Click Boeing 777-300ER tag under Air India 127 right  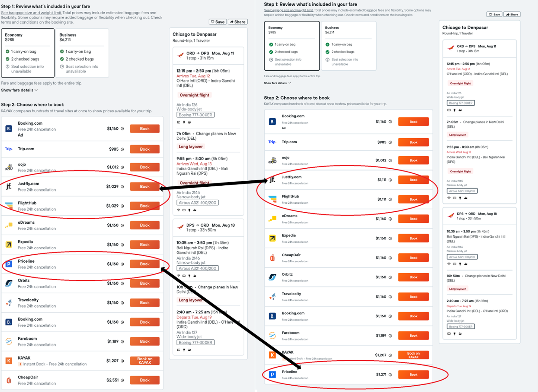pyautogui.click(x=461, y=327)
